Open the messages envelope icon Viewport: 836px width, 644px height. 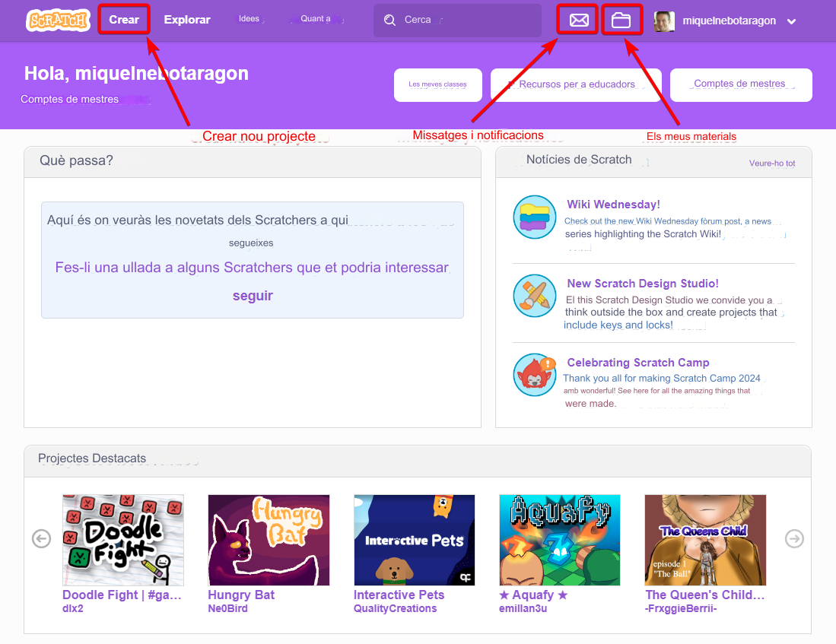click(579, 21)
